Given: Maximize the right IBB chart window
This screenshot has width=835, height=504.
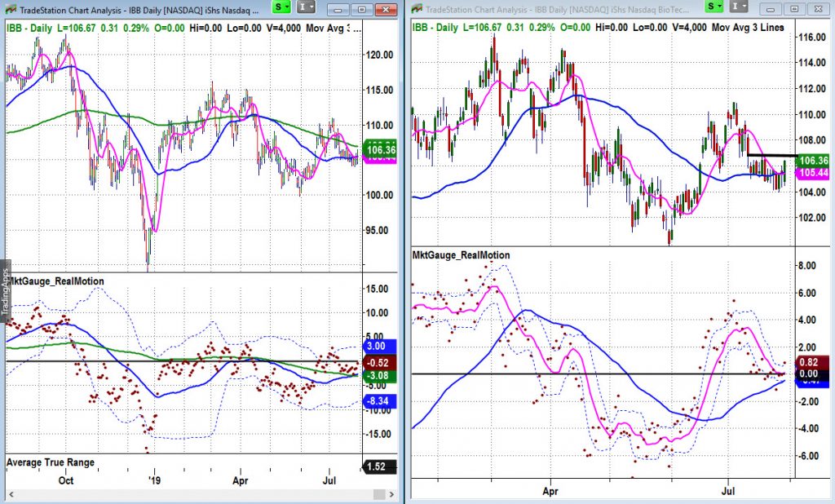Looking at the screenshot, I should (x=793, y=8).
